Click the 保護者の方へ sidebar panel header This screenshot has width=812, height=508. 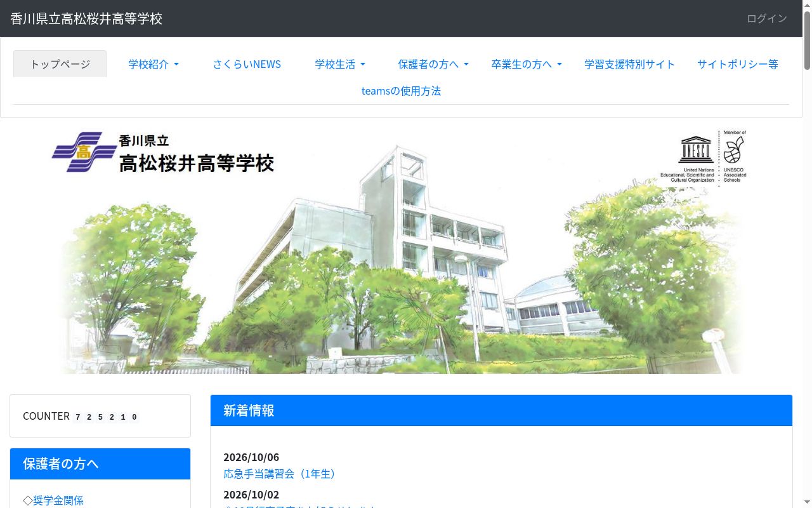pos(100,464)
